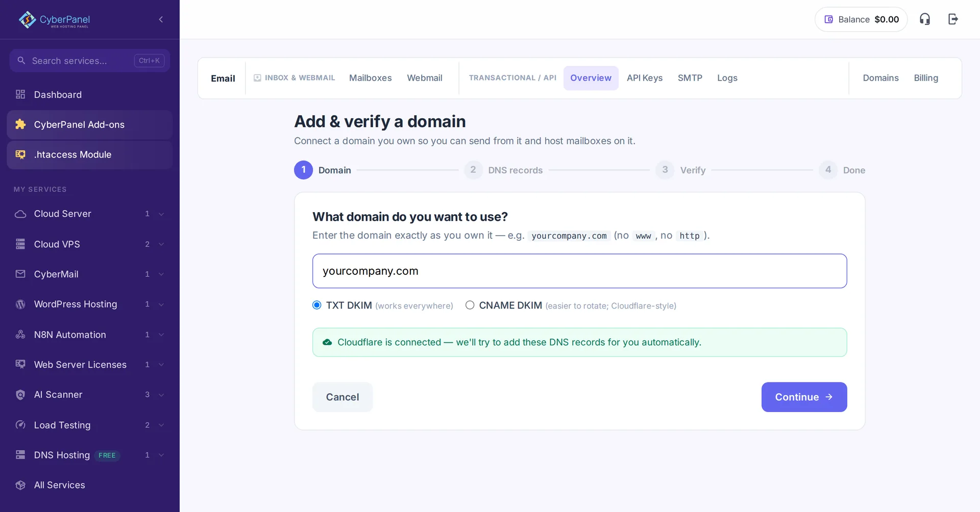The height and width of the screenshot is (512, 980).
Task: Click the Inbox & Webmail section icon
Action: [258, 78]
